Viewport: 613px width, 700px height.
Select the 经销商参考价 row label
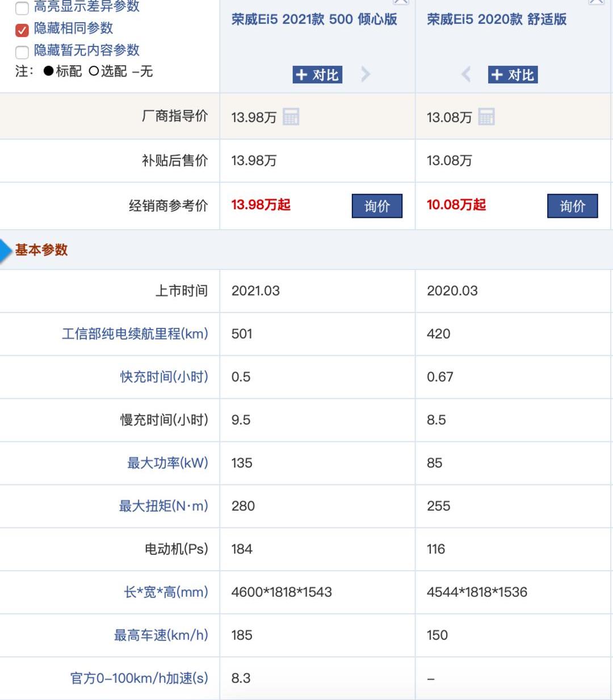[169, 205]
